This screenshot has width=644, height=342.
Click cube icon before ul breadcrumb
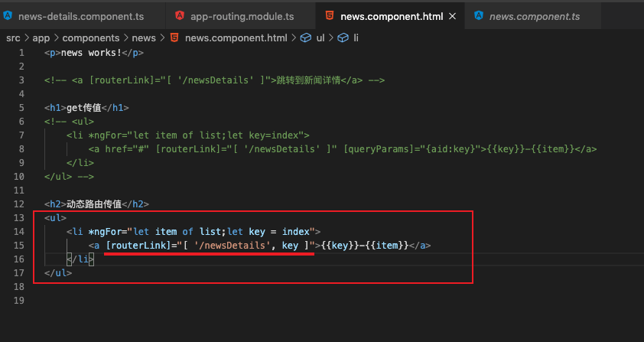coord(306,38)
